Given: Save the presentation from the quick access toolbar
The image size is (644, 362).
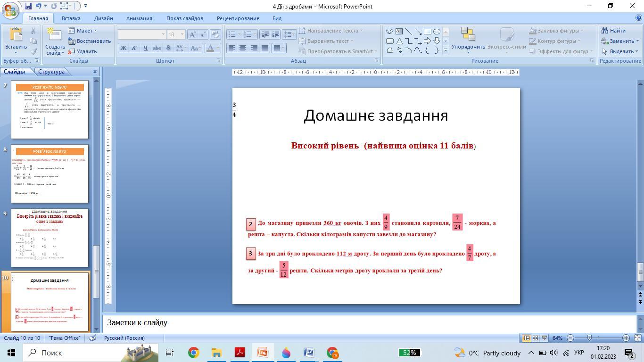Looking at the screenshot, I should 28,6.
